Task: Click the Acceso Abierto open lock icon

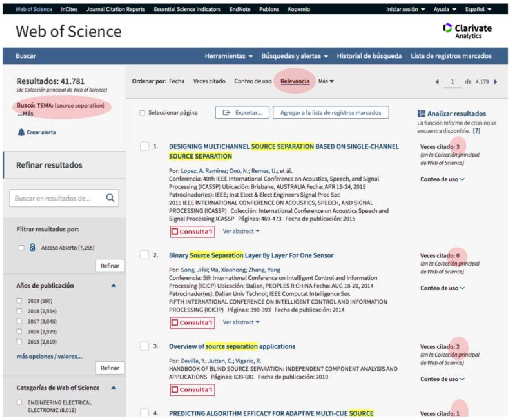Action: point(32,247)
